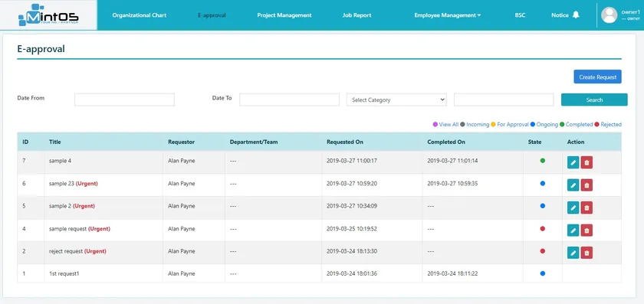Image resolution: width=644 pixels, height=304 pixels.
Task: Focus the Date From field
Action: 124,100
